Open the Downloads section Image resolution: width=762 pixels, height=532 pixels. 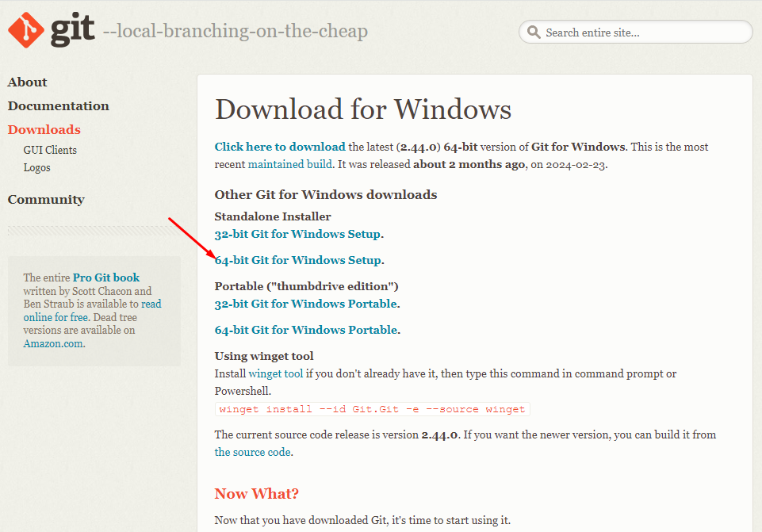coord(44,130)
